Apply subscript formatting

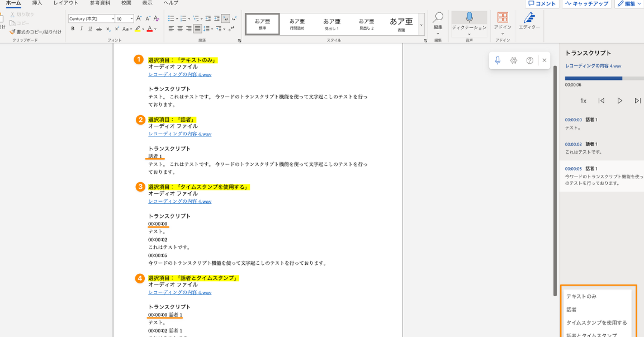108,29
